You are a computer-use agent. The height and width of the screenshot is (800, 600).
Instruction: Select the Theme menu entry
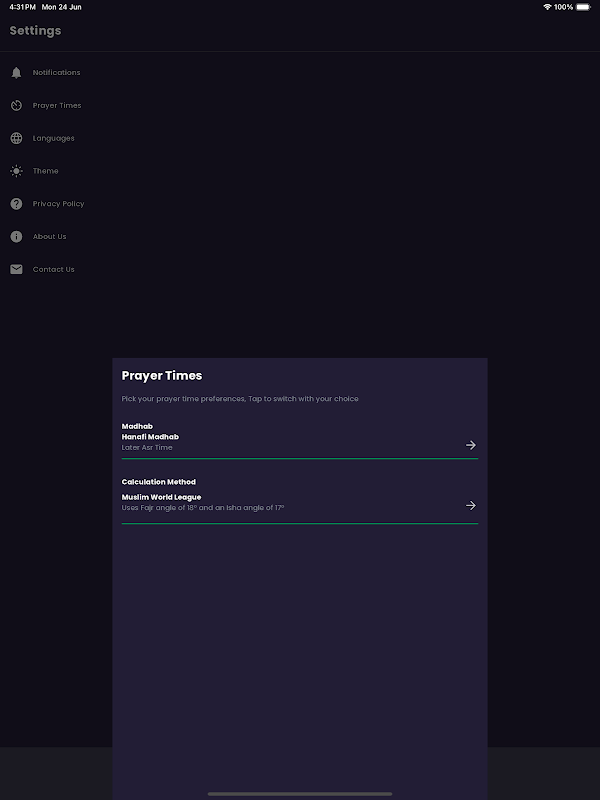(x=45, y=171)
